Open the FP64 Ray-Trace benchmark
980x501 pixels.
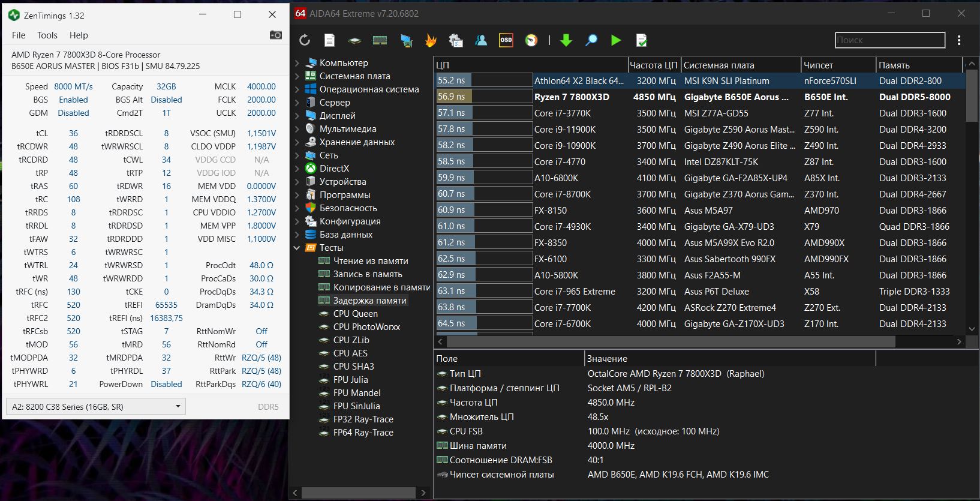pyautogui.click(x=363, y=432)
